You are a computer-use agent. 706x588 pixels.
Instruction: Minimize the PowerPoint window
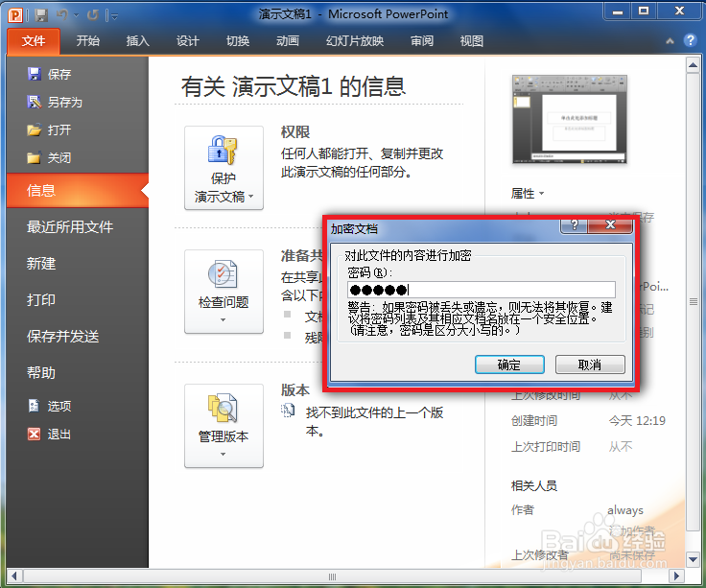618,12
